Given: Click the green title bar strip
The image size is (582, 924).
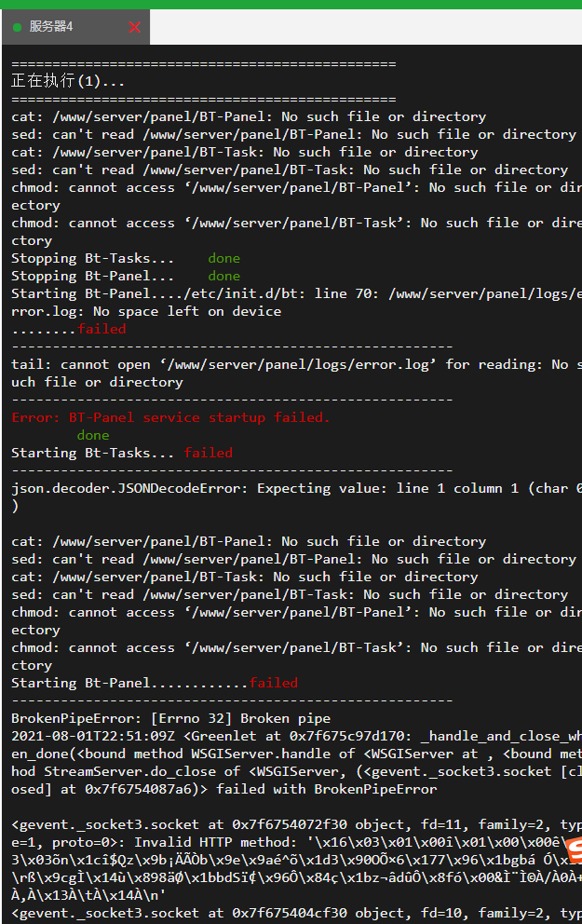Looking at the screenshot, I should coord(291,4).
